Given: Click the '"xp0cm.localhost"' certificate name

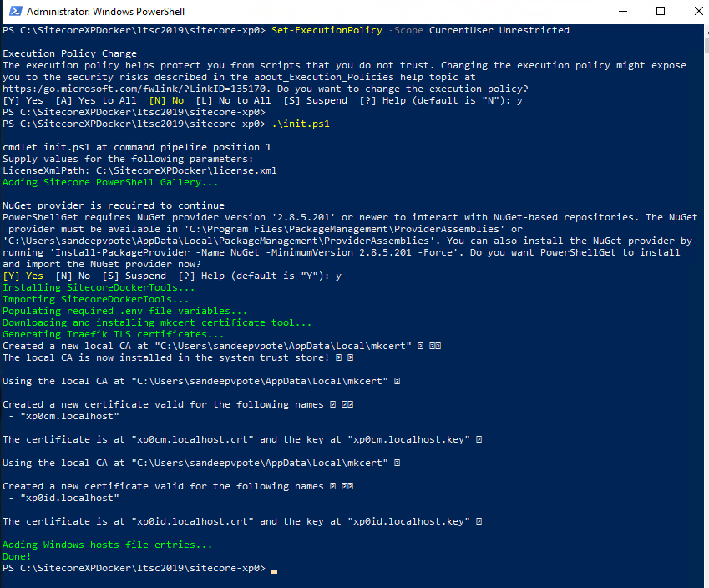Looking at the screenshot, I should 69,416.
